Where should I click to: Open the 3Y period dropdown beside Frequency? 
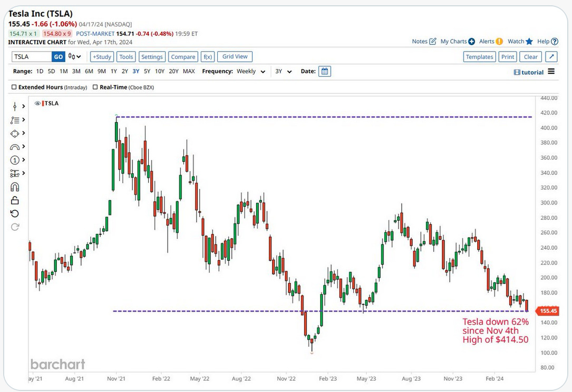click(284, 72)
